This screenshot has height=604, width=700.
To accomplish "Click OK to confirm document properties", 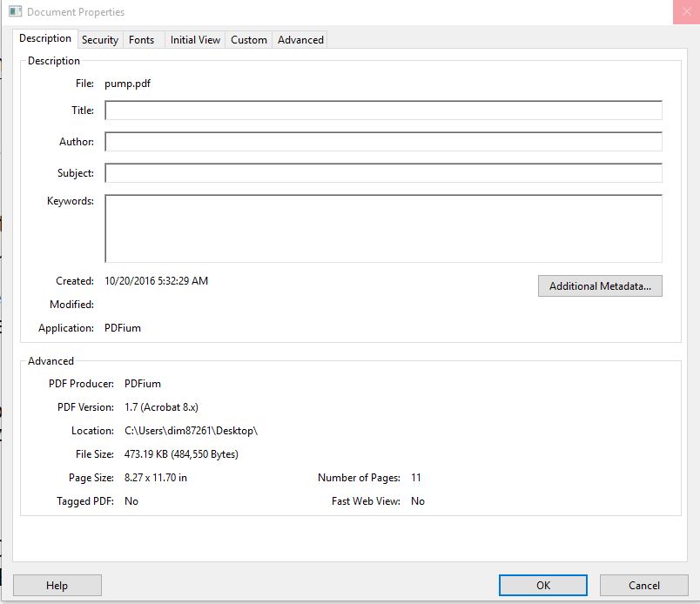I will coord(542,585).
